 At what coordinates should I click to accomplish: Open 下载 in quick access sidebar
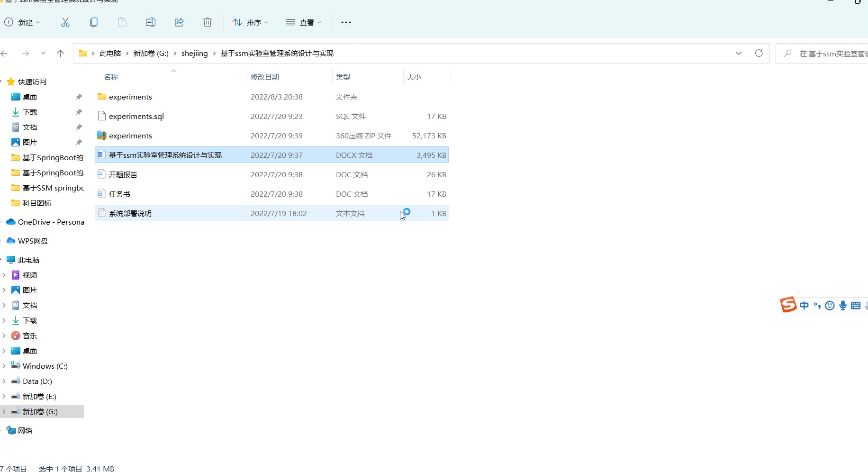click(30, 112)
